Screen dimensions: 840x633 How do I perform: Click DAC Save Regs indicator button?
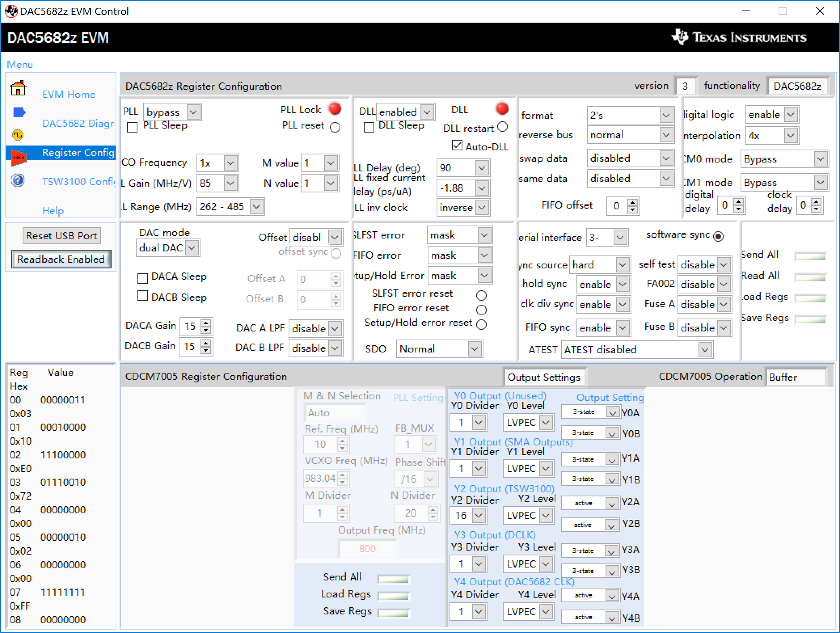(810, 319)
